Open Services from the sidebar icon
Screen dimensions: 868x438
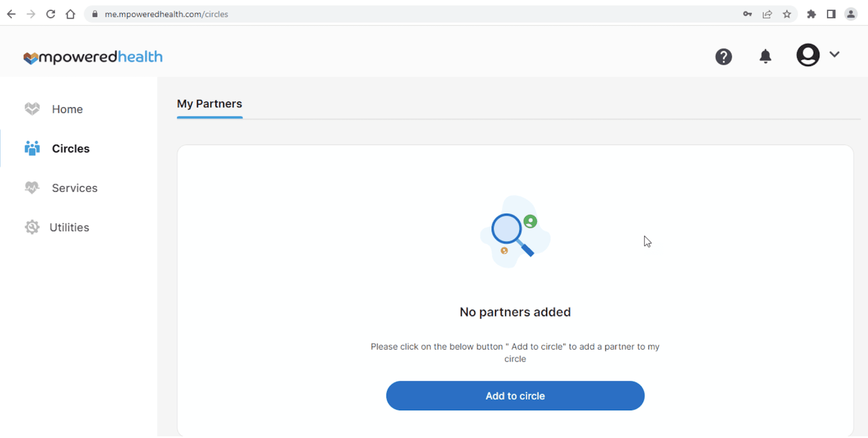click(x=32, y=188)
